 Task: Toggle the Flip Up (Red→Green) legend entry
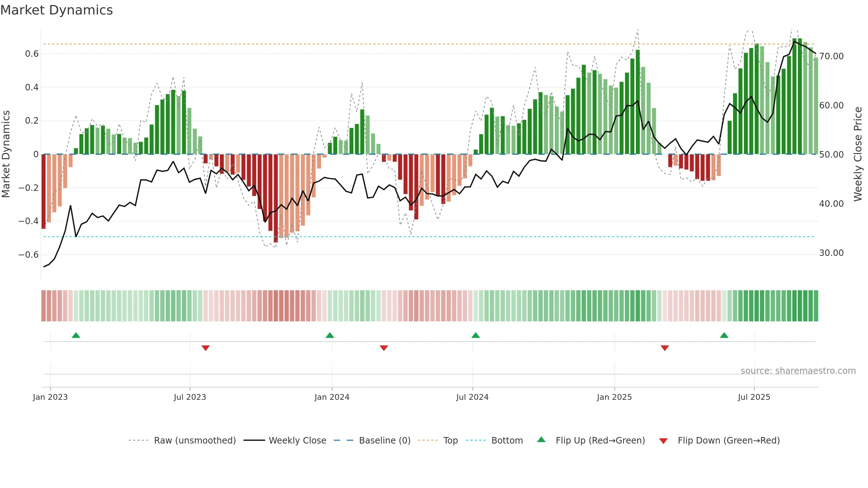point(591,441)
